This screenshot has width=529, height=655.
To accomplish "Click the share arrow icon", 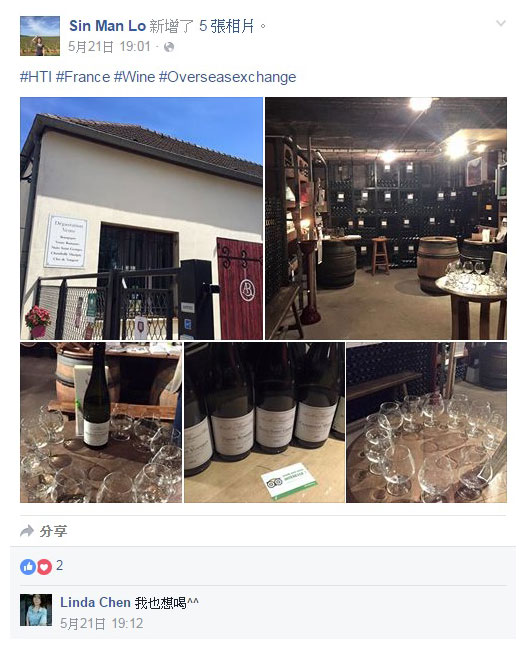I will [x=27, y=531].
